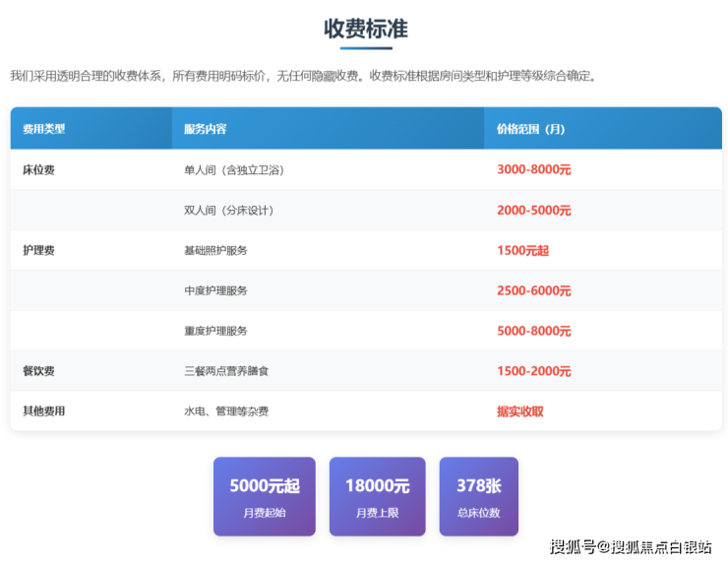Select the 中度护理服务 row
Screen dimensions: 728x563
tap(215, 291)
